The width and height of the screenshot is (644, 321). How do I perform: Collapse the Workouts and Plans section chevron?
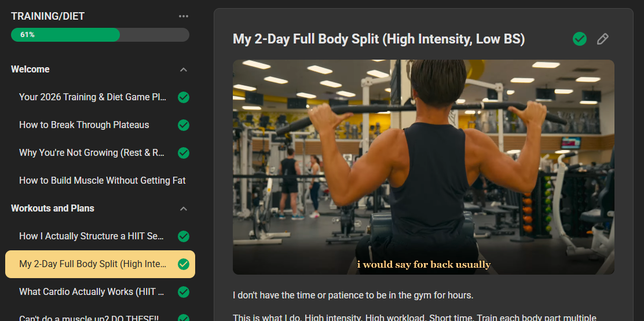pyautogui.click(x=184, y=209)
